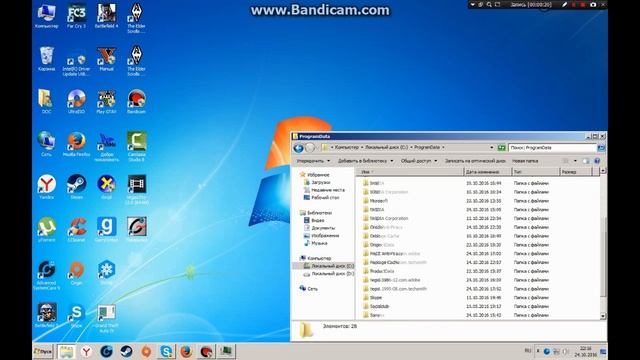Screen dimensions: 640x360
Task: Select the Camtasia Studio 8 desktop shortcut
Action: [x=137, y=147]
